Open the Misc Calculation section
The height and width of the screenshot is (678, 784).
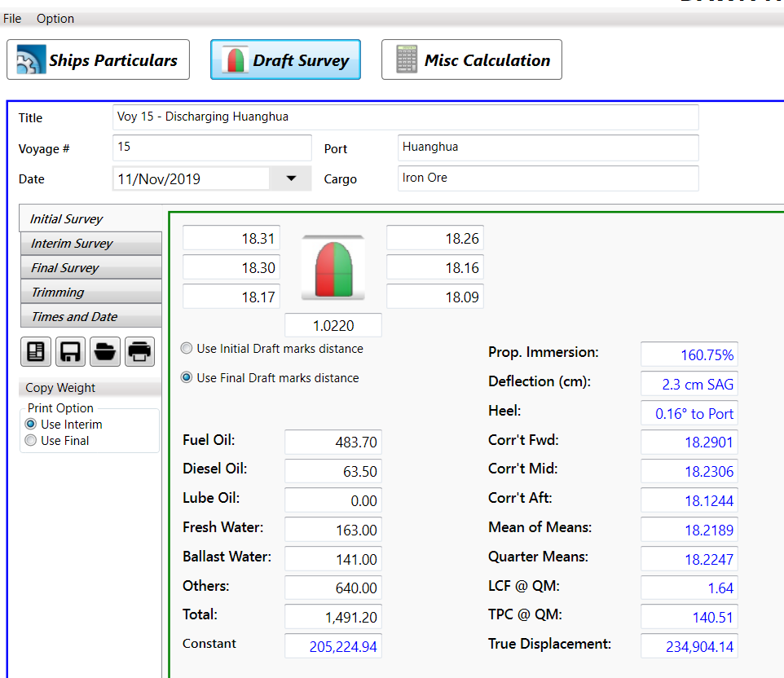(472, 60)
